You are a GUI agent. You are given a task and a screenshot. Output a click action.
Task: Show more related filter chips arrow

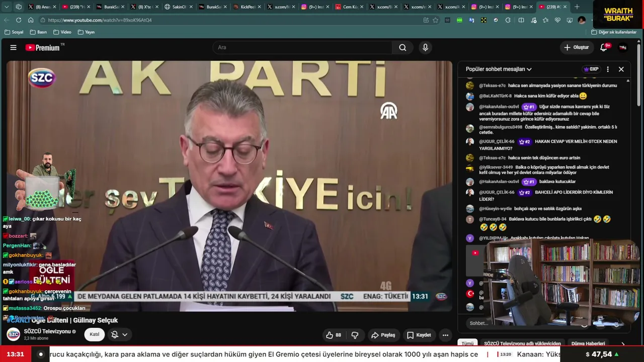[623, 344]
